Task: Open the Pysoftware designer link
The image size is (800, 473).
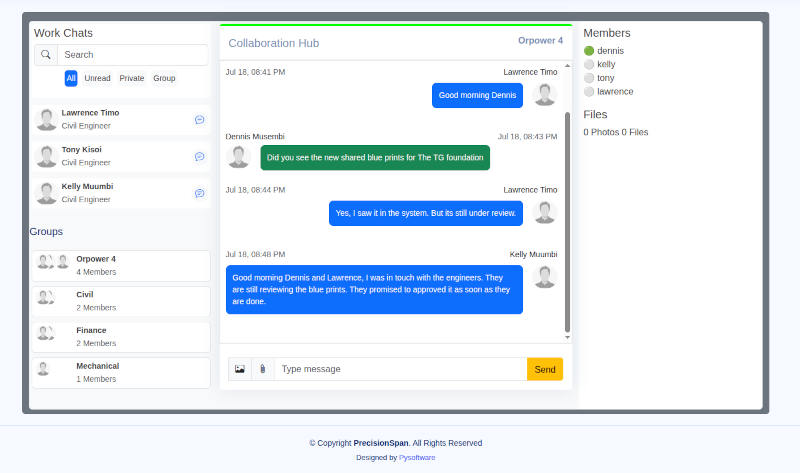Action: pos(417,457)
